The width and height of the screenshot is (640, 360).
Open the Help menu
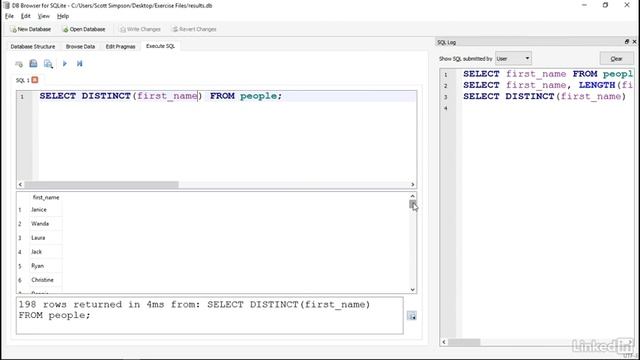click(x=63, y=16)
